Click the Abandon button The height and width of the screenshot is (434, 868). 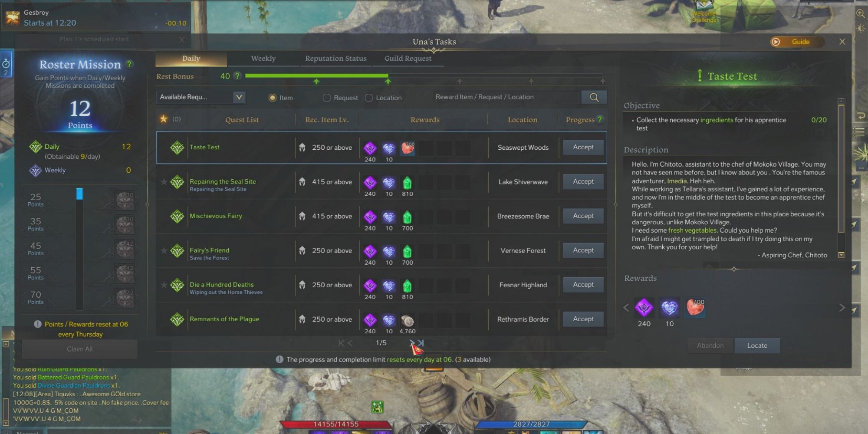point(710,346)
